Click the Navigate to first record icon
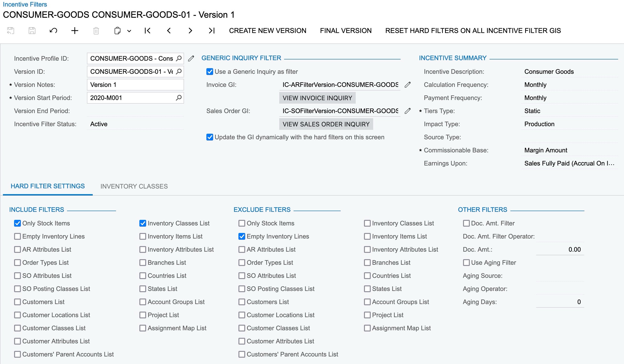This screenshot has width=624, height=364. click(147, 30)
